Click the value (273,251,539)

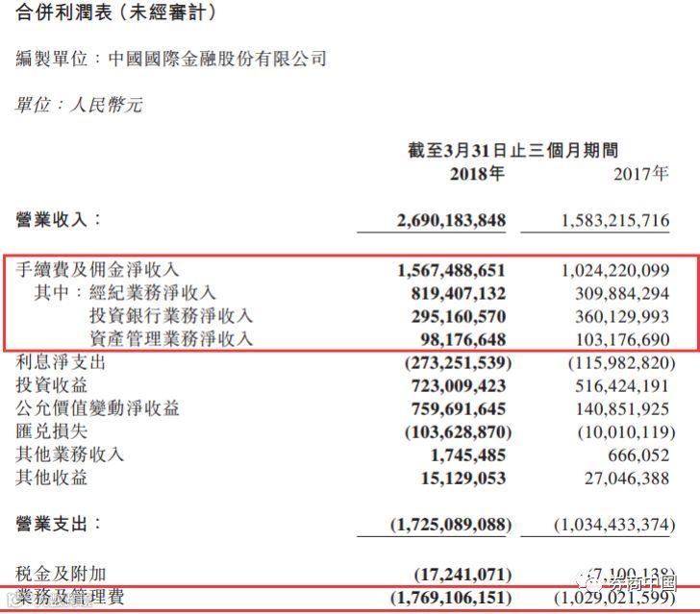pos(459,363)
